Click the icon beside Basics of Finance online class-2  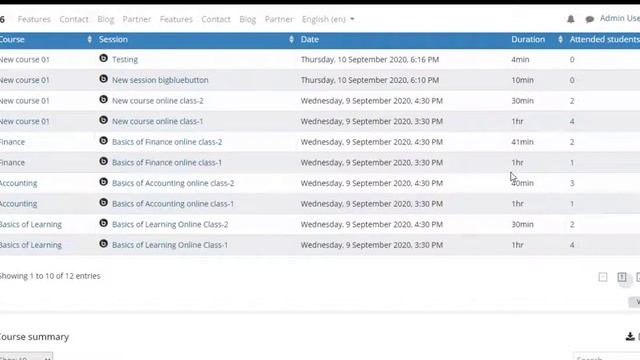pos(104,141)
